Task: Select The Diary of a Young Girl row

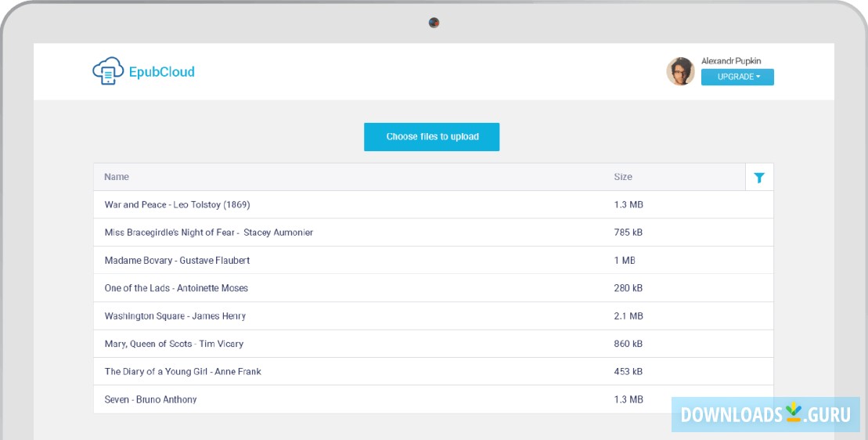Action: click(x=434, y=371)
